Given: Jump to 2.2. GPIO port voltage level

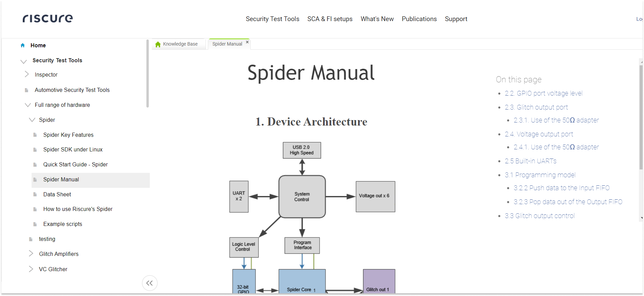Looking at the screenshot, I should coord(543,94).
